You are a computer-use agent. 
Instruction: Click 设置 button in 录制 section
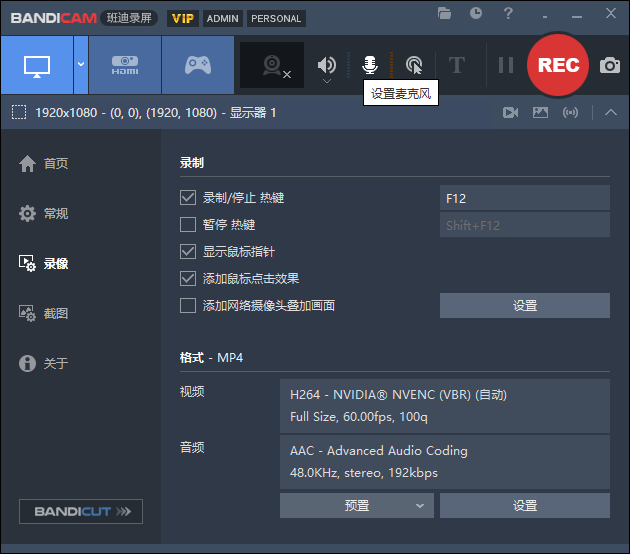(x=525, y=305)
